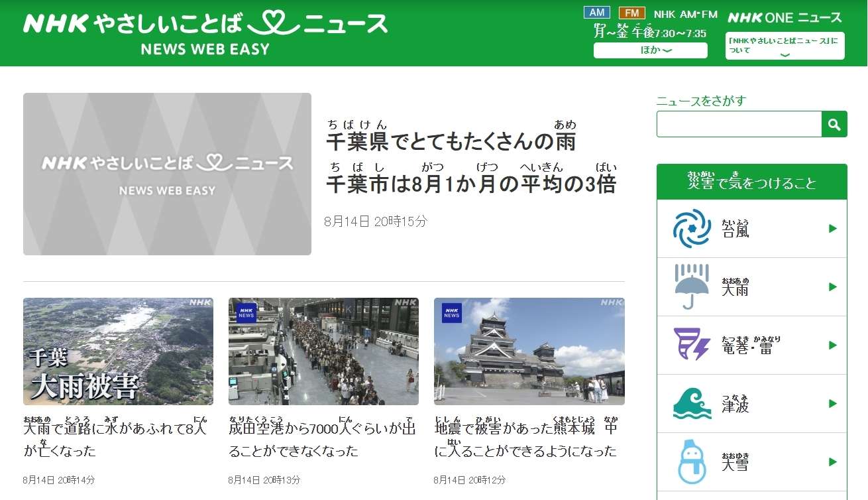
Task: Click the 月〜金 午後7:30〜7:35 broadcast schedule
Action: [x=650, y=31]
